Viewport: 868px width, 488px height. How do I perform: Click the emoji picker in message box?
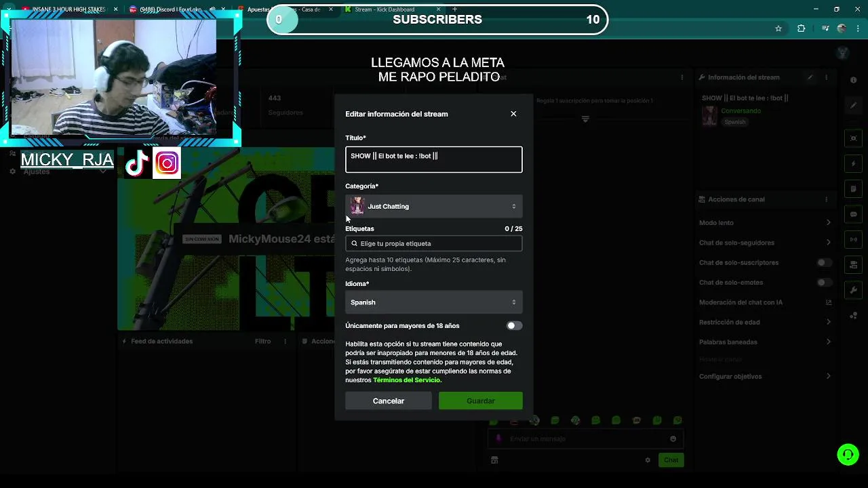point(673,439)
